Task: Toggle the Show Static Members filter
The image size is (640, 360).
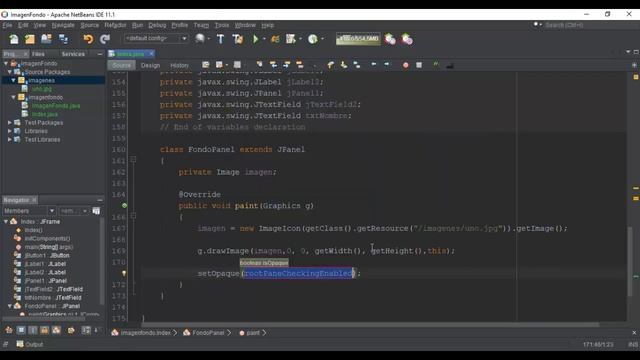Action: click(33, 330)
